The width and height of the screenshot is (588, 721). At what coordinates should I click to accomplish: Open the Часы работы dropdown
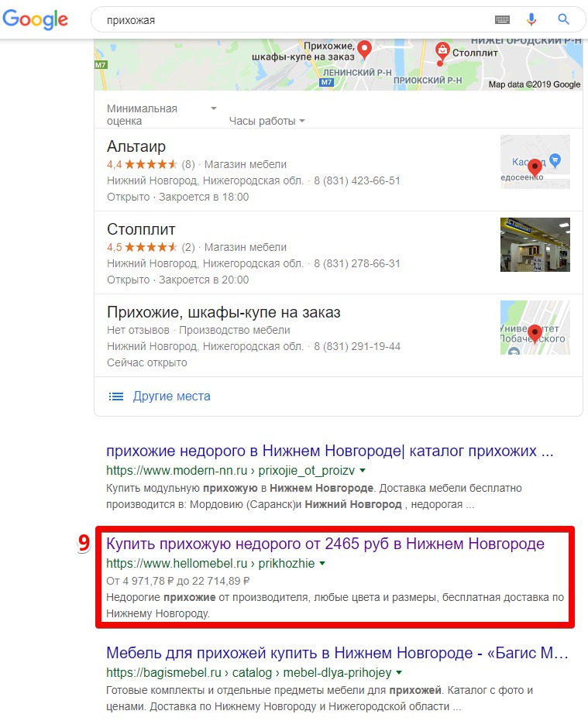click(x=266, y=121)
